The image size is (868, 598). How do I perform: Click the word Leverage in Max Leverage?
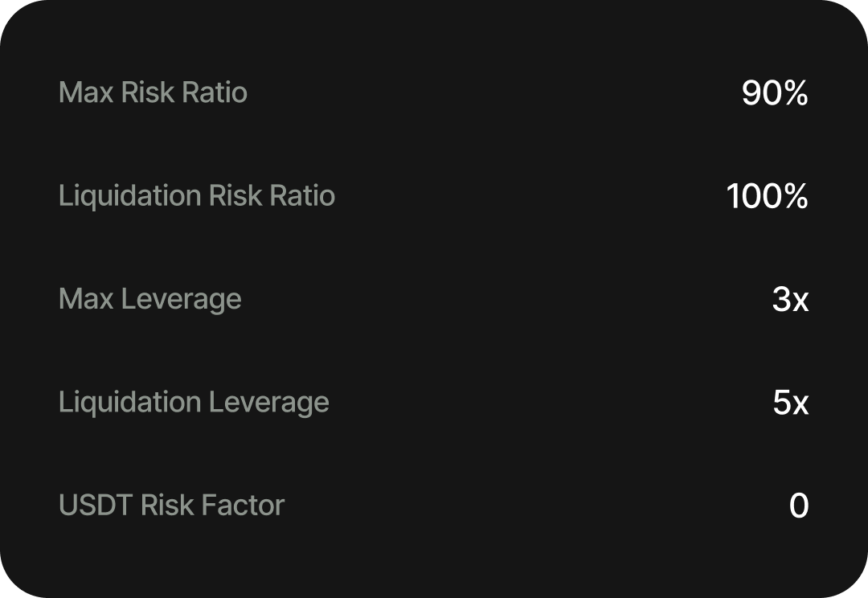click(x=181, y=300)
